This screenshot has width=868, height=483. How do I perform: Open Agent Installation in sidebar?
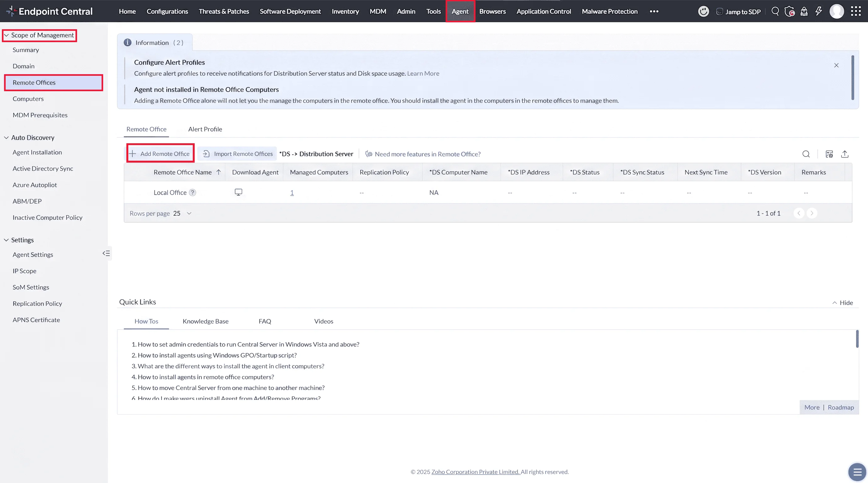(37, 152)
